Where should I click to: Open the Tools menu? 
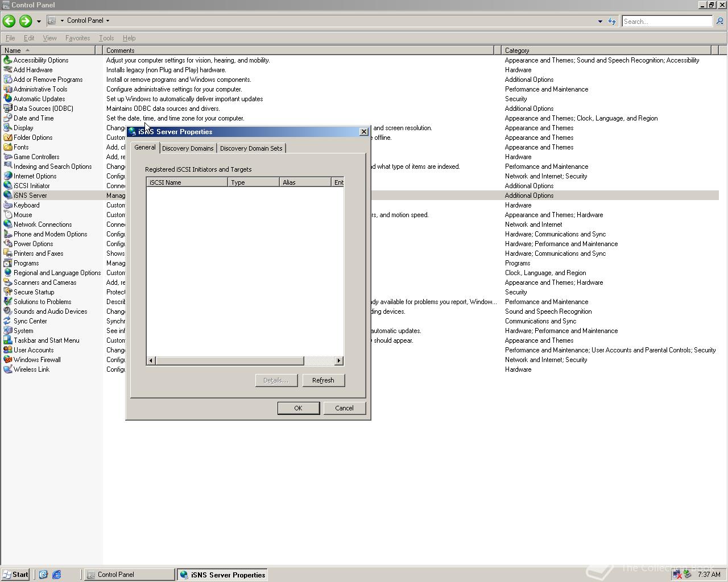(x=106, y=38)
